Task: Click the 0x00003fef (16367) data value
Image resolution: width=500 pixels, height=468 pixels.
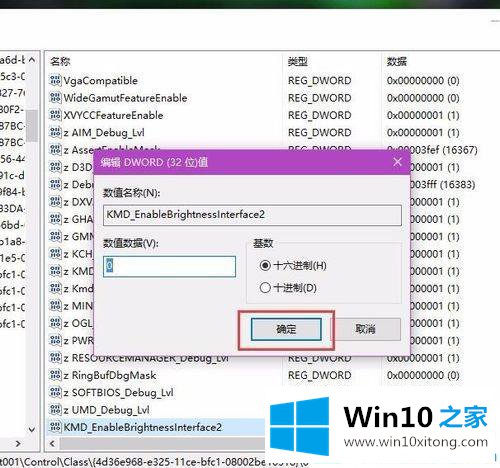Action: point(433,150)
